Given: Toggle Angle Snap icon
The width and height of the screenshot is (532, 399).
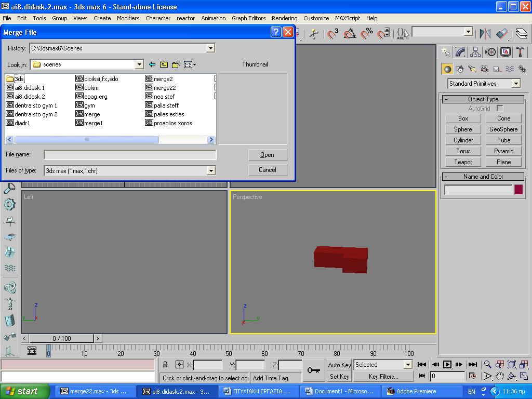Looking at the screenshot, I should [350, 34].
